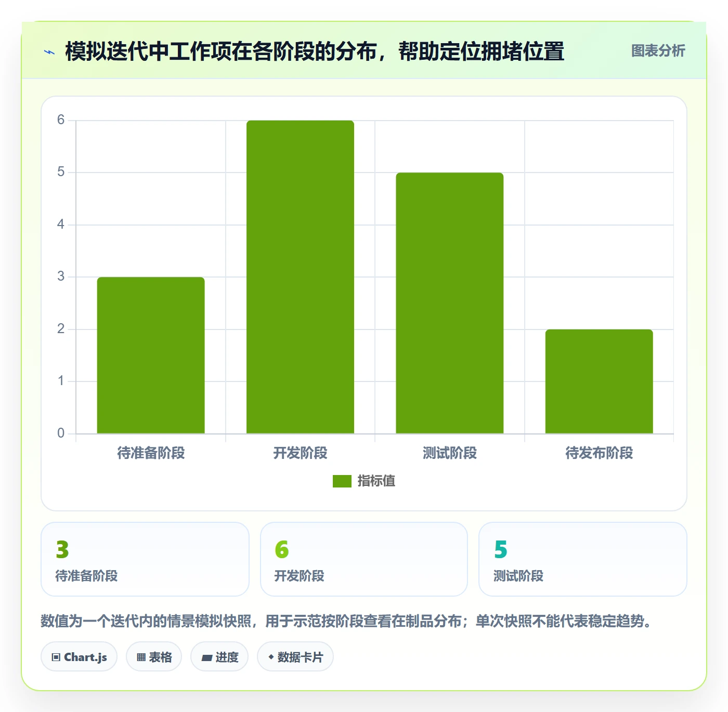Click the 待发布阶段 x-axis label
Screen dimensions: 728x712
(x=599, y=453)
